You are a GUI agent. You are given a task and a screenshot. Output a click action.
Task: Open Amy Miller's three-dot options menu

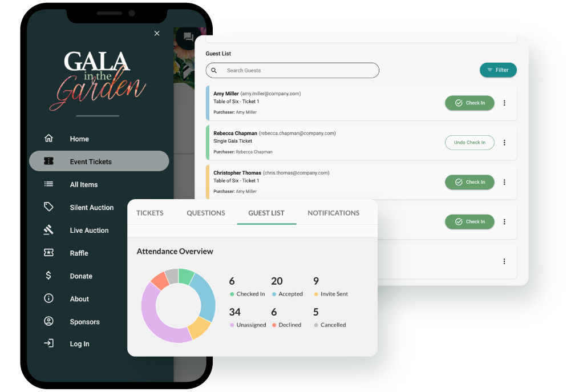(504, 103)
